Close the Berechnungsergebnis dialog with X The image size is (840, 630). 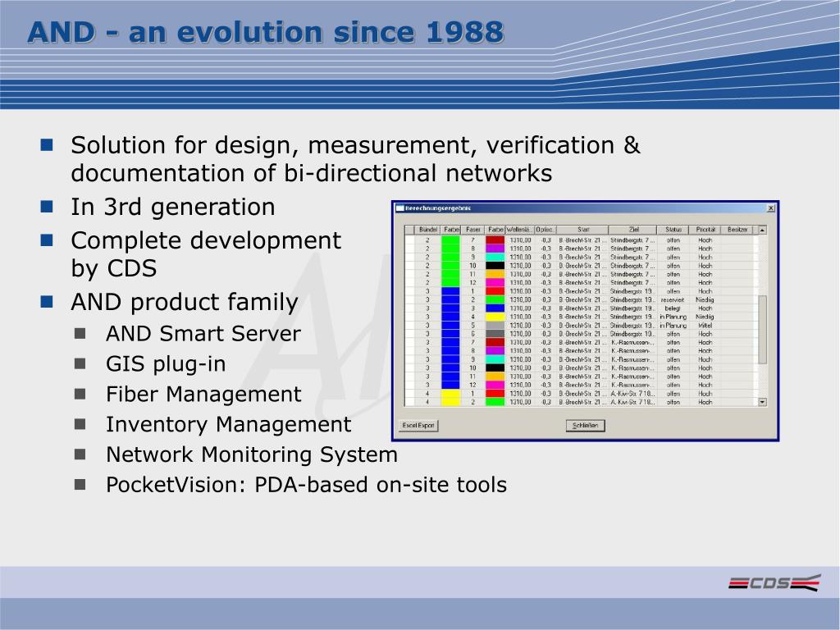point(771,208)
